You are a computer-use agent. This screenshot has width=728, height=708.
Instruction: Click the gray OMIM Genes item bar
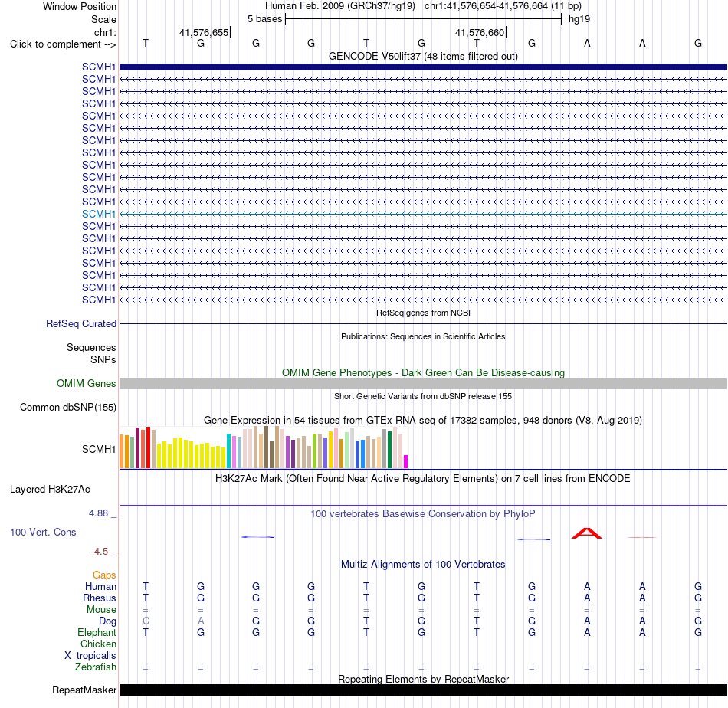[423, 383]
